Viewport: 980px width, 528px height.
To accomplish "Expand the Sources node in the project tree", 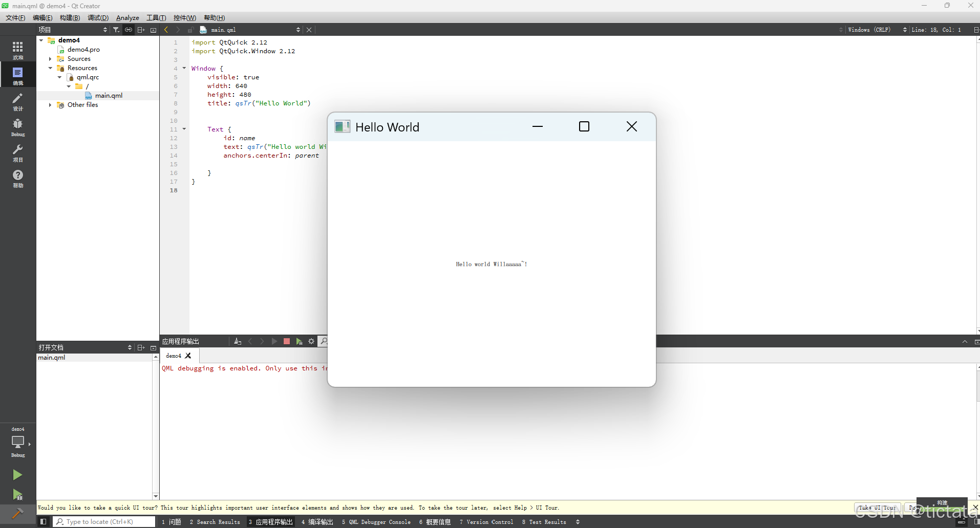I will pos(50,59).
